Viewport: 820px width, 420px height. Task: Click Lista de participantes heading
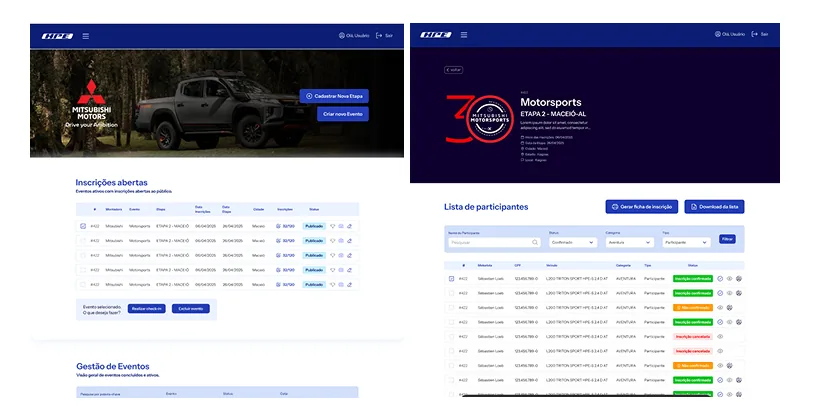pos(486,207)
